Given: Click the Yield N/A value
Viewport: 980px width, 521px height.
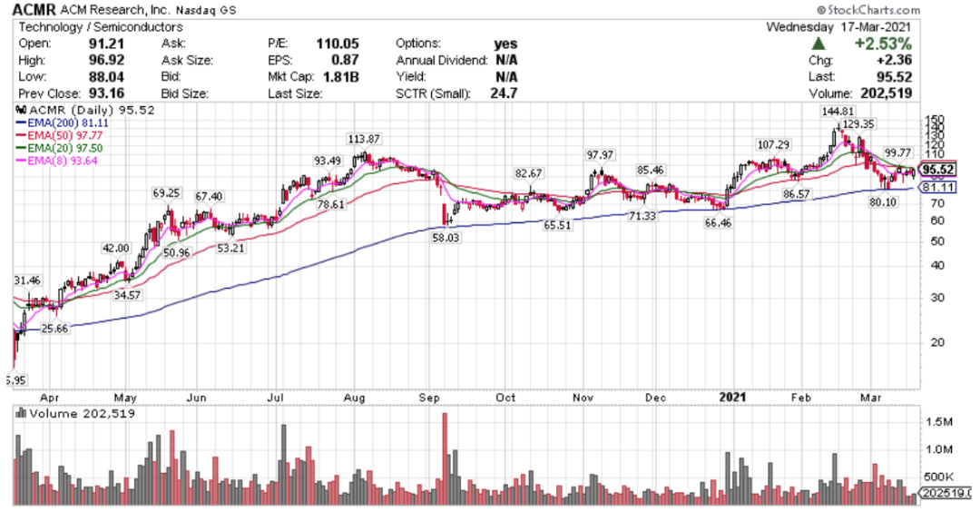Looking at the screenshot, I should coord(506,77).
